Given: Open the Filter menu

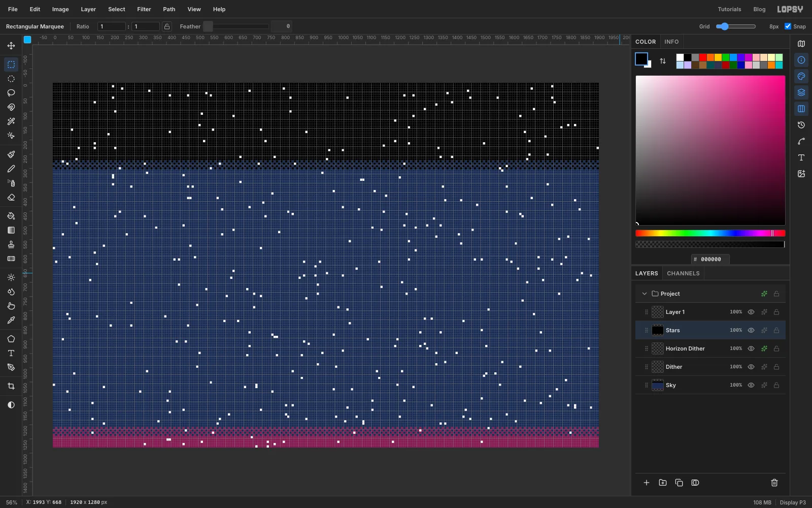Looking at the screenshot, I should click(144, 9).
